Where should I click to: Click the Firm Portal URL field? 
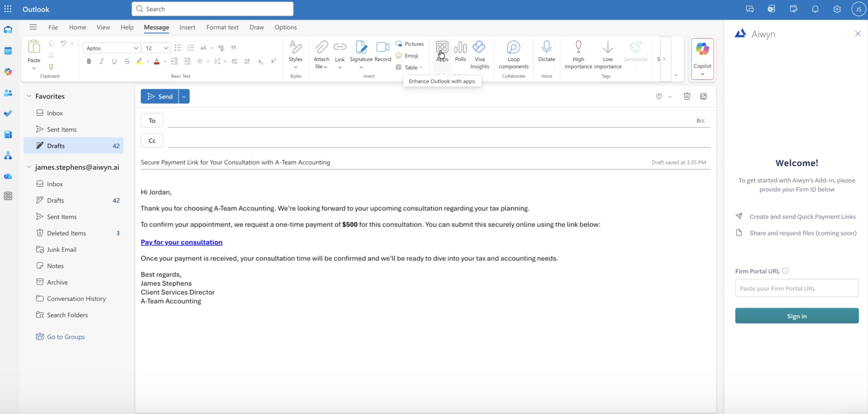796,288
